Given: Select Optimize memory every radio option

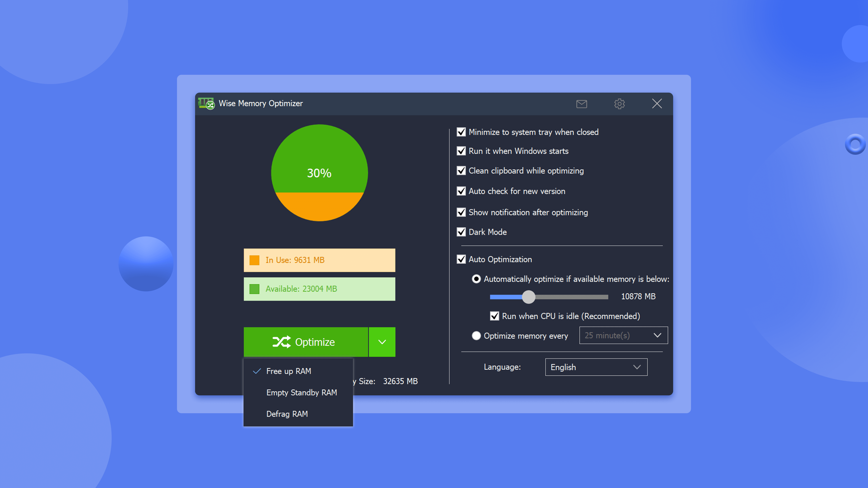Looking at the screenshot, I should coord(476,335).
